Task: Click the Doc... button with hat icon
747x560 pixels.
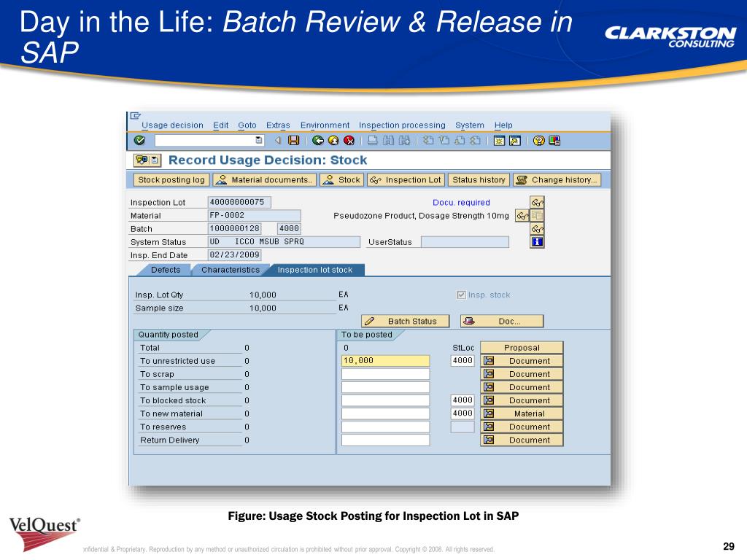Action: tap(502, 322)
